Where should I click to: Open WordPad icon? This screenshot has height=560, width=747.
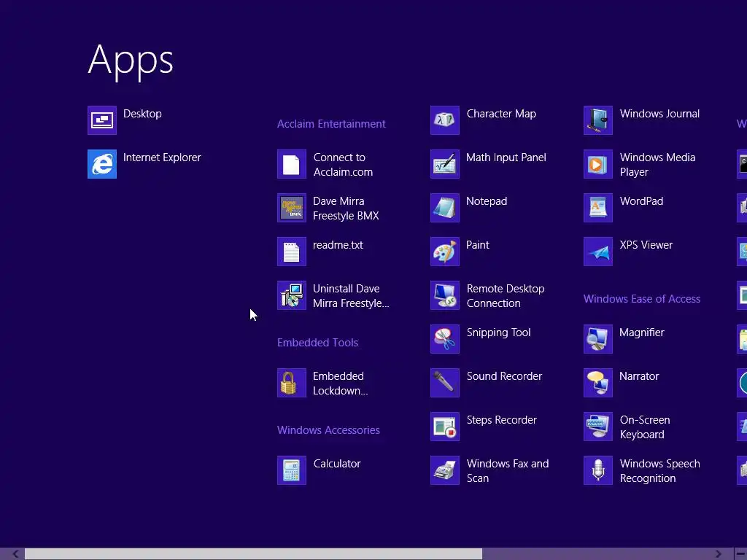point(598,208)
